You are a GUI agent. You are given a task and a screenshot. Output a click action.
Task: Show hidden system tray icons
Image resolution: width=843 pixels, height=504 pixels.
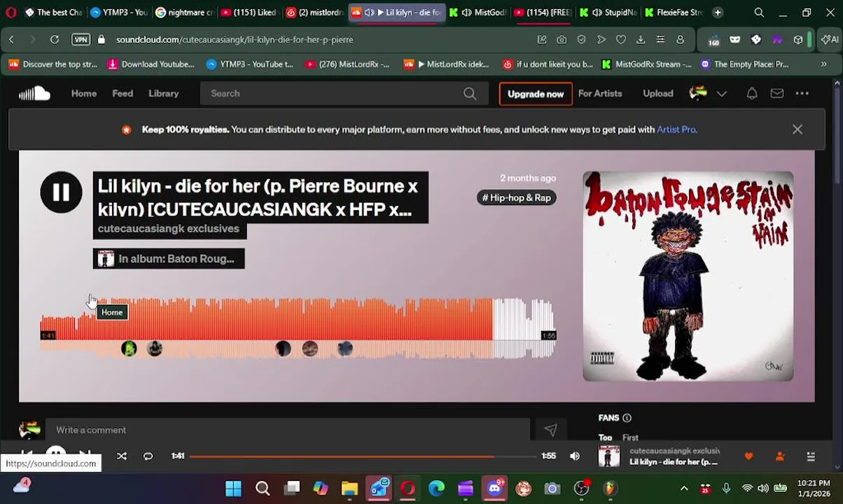(x=684, y=488)
